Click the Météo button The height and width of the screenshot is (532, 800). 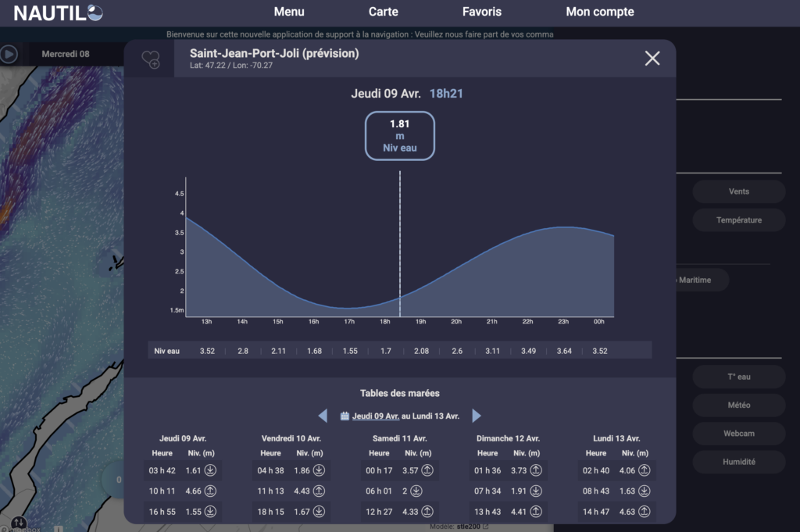[x=738, y=405]
